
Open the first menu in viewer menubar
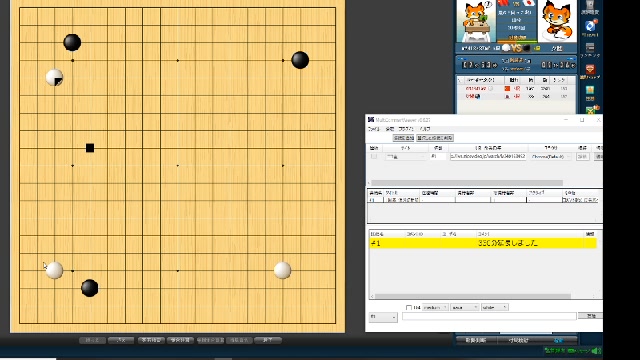pyautogui.click(x=373, y=129)
